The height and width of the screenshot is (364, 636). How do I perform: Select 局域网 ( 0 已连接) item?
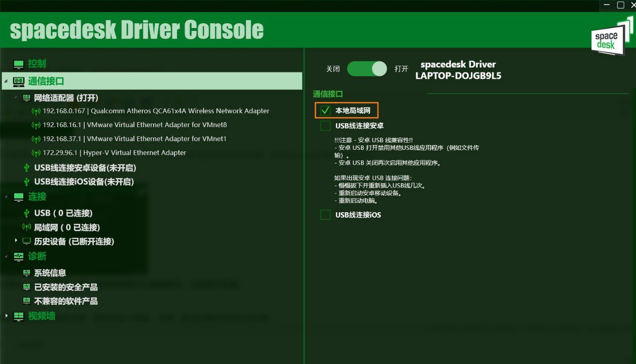point(67,228)
